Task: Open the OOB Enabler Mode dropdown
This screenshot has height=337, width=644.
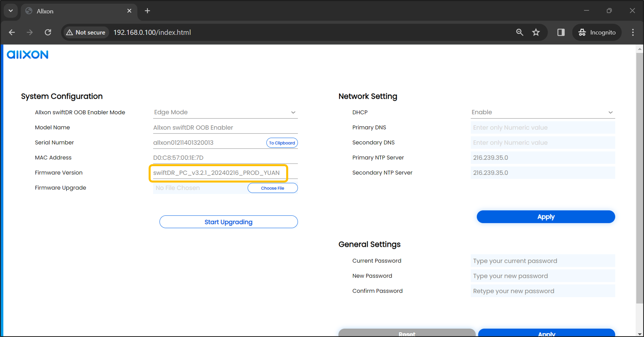Action: point(225,112)
